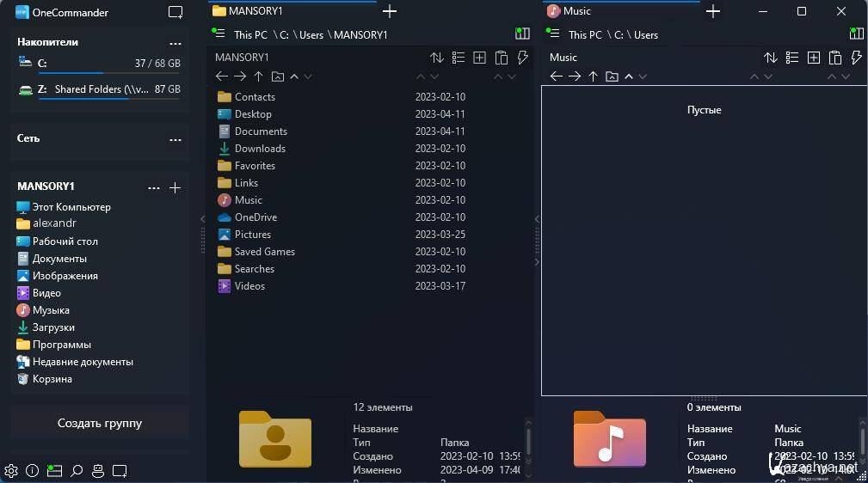Toggle column layout in left pane
Image resolution: width=868 pixels, height=483 pixels.
pyautogui.click(x=522, y=34)
